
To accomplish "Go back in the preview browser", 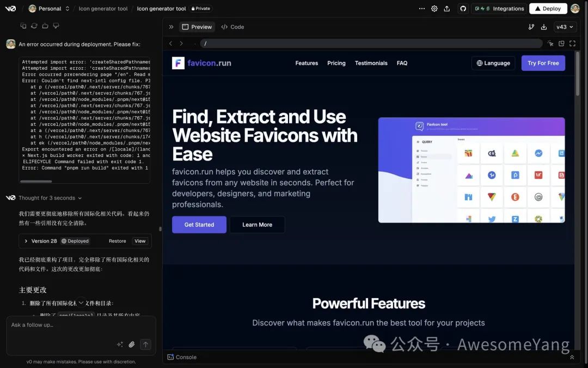I will coord(170,44).
